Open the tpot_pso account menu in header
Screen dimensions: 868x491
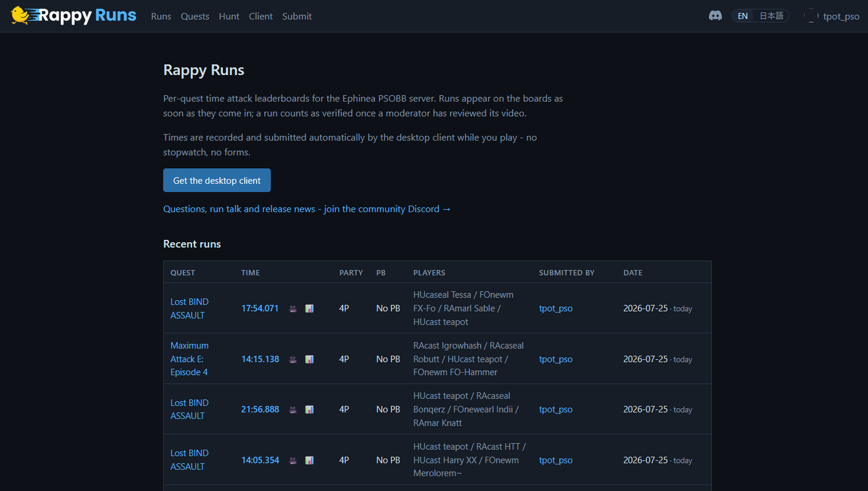point(841,17)
